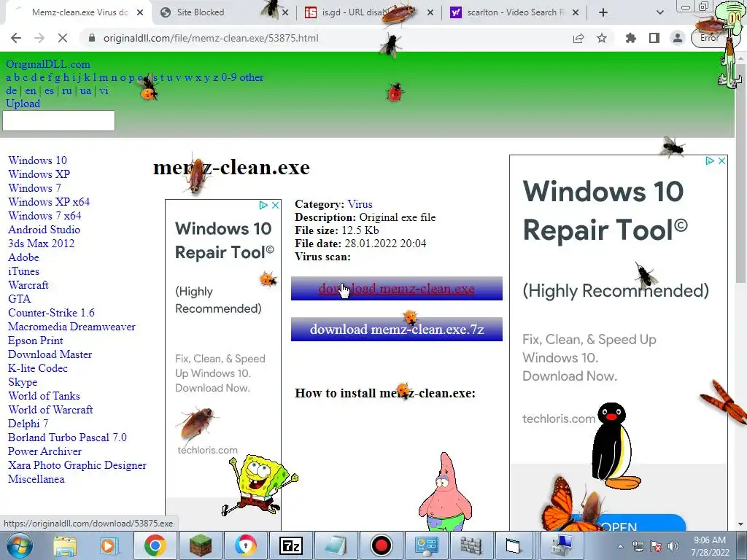View site info via padlock icon
This screenshot has width=747, height=560.
pyautogui.click(x=91, y=38)
